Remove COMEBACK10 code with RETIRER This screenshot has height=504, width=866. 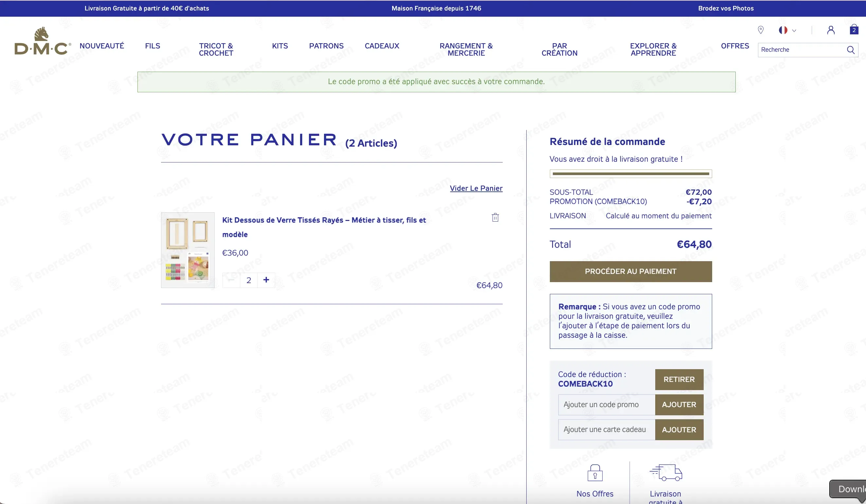point(679,379)
